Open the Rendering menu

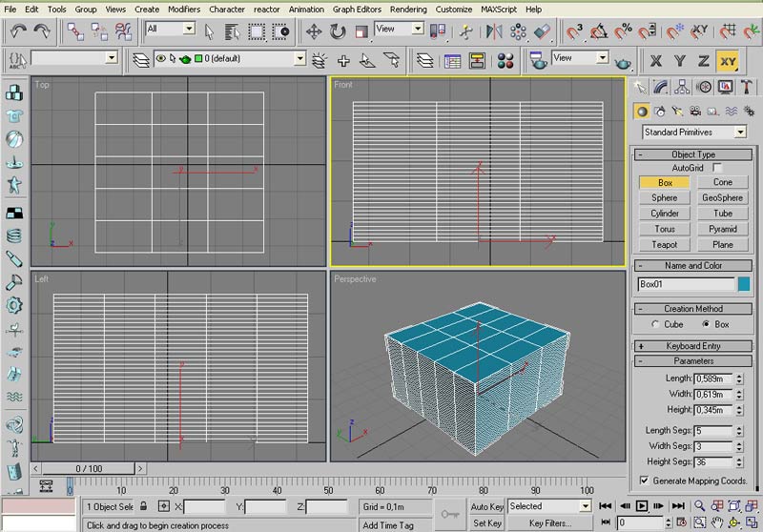pos(408,10)
